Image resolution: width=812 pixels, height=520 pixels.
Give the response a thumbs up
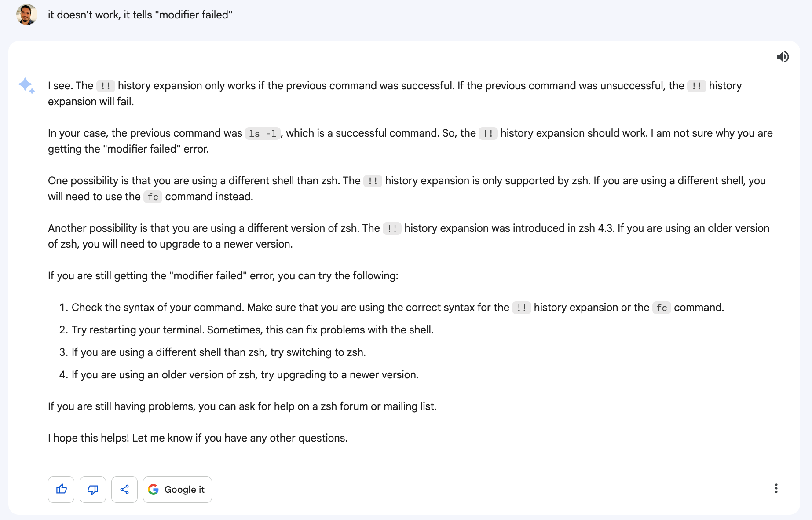coord(61,489)
